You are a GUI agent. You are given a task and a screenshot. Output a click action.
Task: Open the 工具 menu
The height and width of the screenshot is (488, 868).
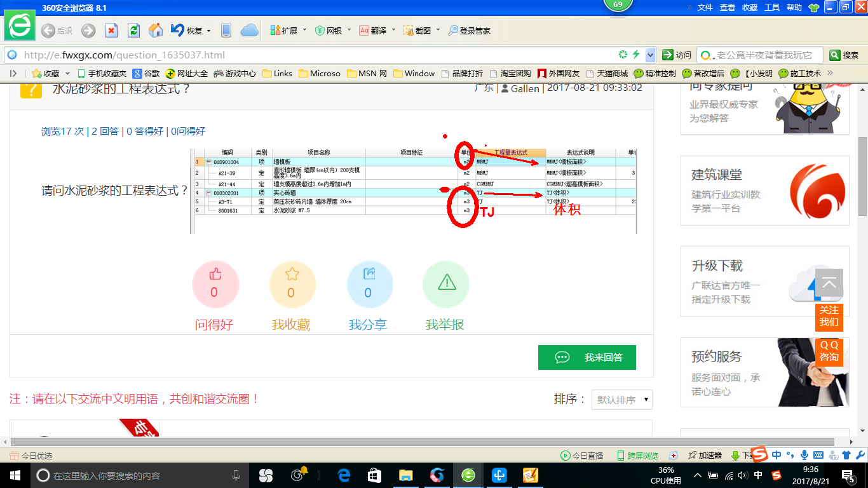(x=772, y=8)
